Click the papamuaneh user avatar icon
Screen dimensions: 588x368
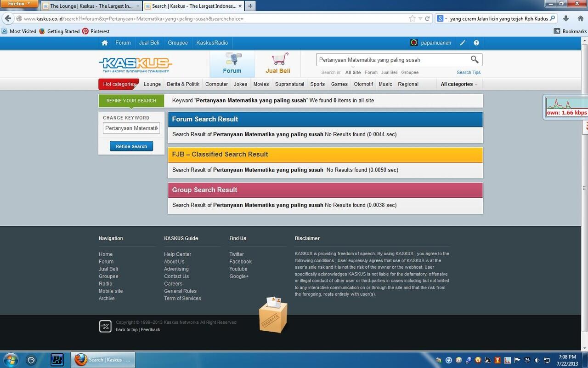pos(414,43)
